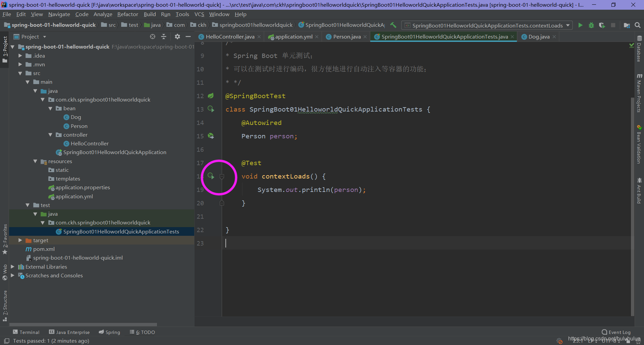The image size is (644, 345).
Task: Click Tests passed status message
Action: coord(51,341)
